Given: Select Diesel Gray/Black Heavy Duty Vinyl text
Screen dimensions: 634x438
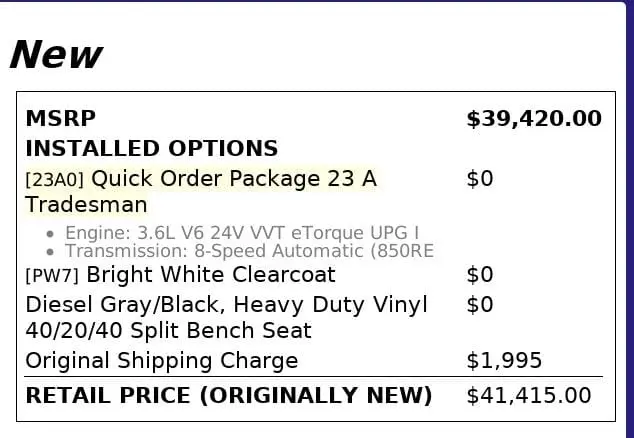Looking at the screenshot, I should pos(226,304).
